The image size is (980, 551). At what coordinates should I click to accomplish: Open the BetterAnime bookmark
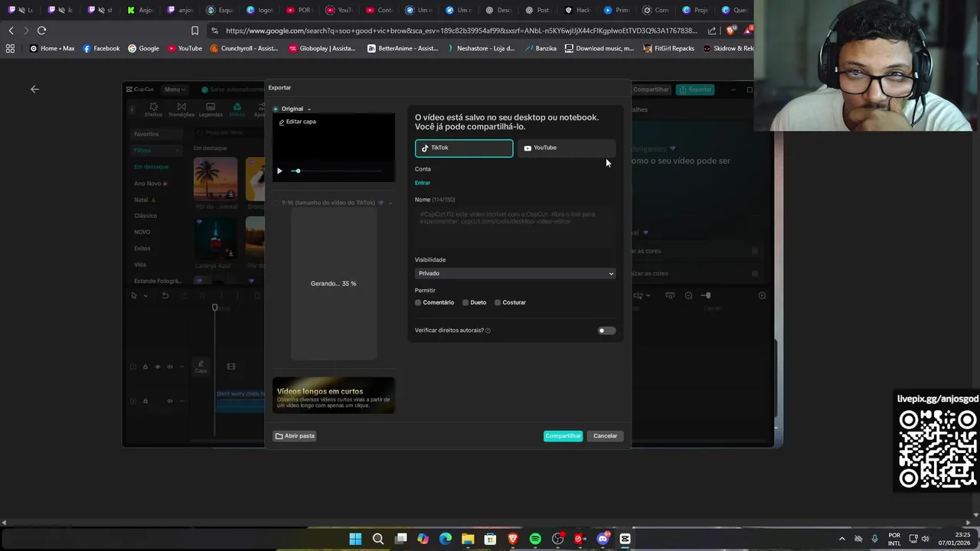click(403, 48)
